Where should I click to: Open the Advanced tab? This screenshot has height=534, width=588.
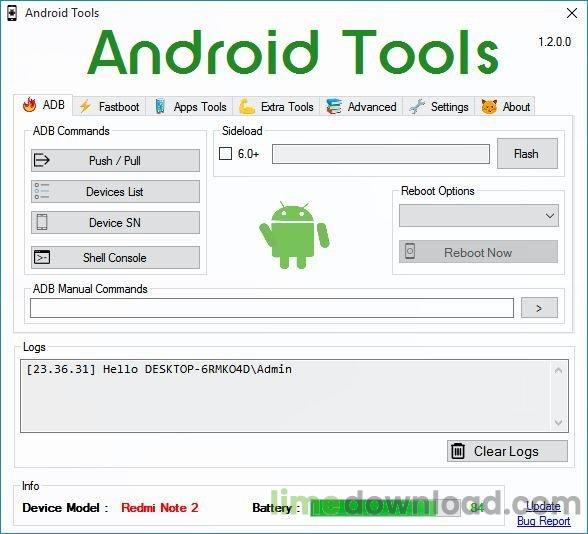(x=361, y=106)
